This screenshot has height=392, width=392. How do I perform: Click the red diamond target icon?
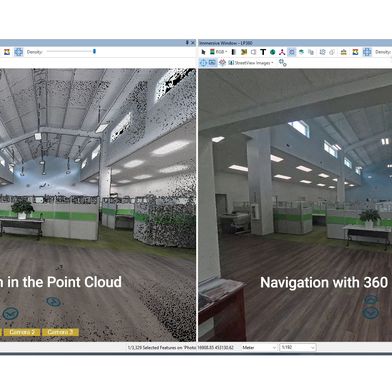point(222,62)
